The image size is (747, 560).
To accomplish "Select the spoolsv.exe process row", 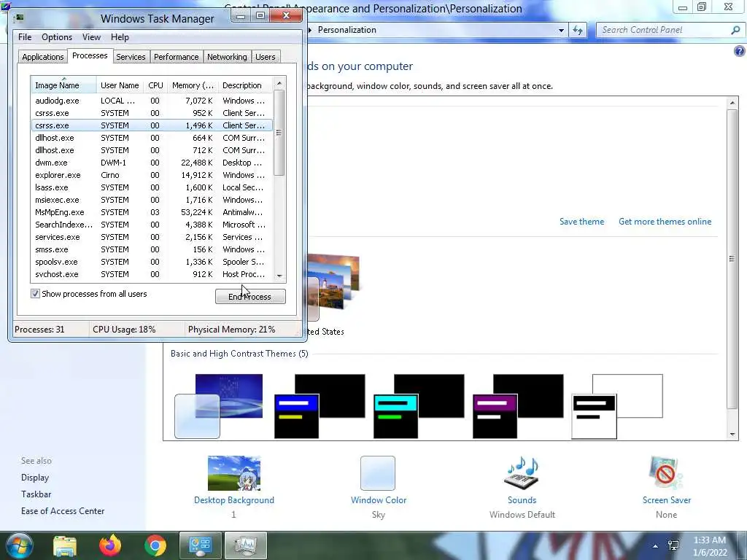I will pyautogui.click(x=152, y=262).
